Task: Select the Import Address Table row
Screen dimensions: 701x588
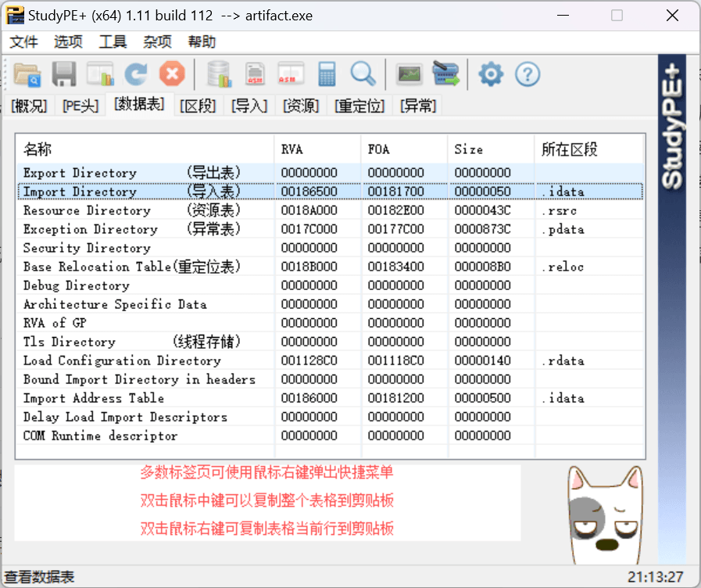Action: click(x=94, y=398)
